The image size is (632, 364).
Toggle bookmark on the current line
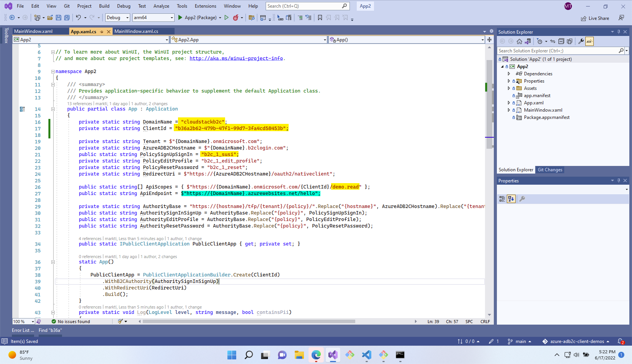pyautogui.click(x=320, y=18)
